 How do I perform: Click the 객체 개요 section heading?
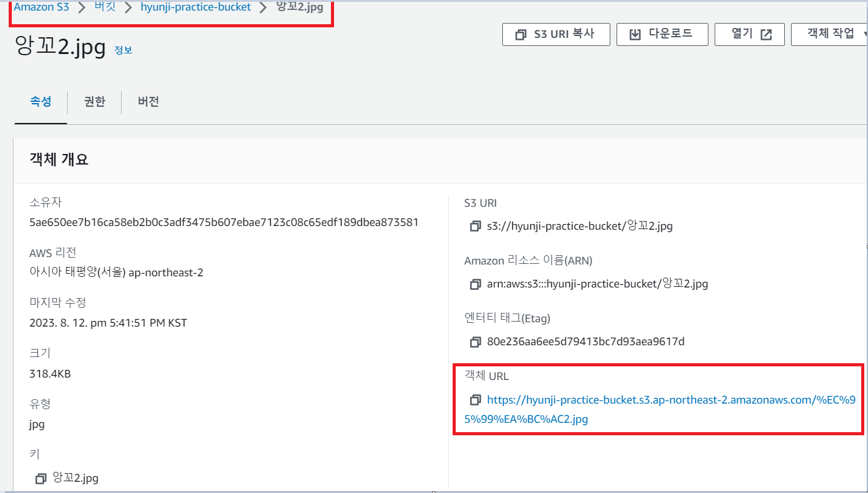tap(59, 160)
